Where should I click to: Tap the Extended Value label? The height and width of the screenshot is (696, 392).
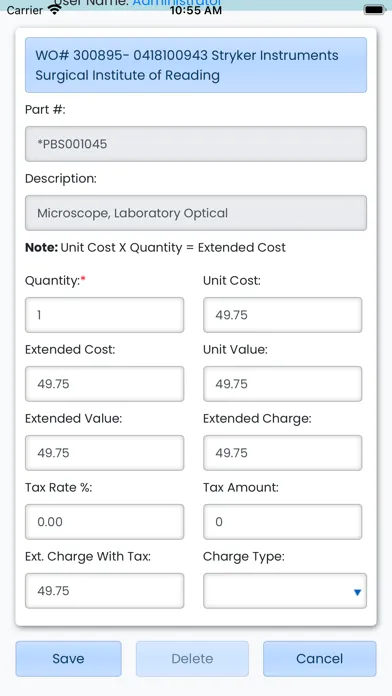(74, 419)
